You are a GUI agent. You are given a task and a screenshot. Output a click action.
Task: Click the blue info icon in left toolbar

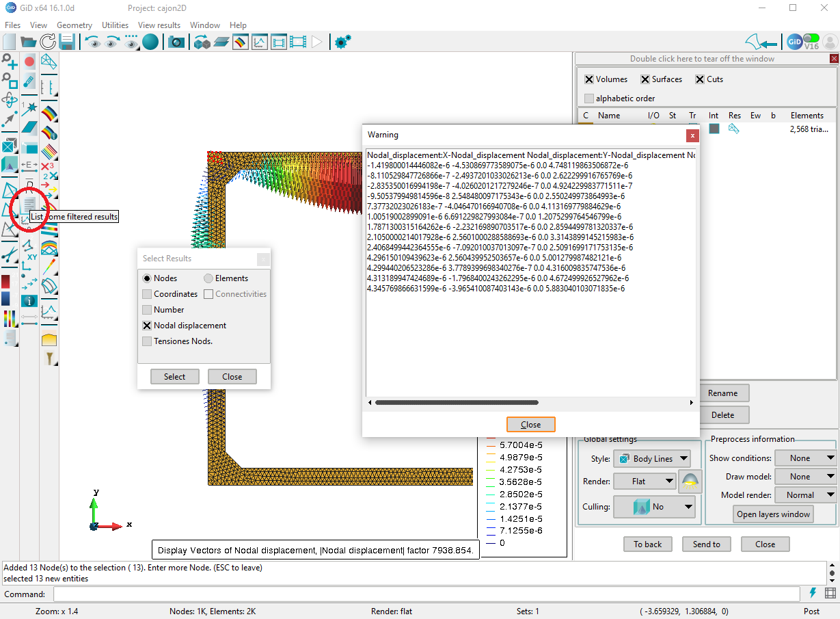[x=29, y=300]
